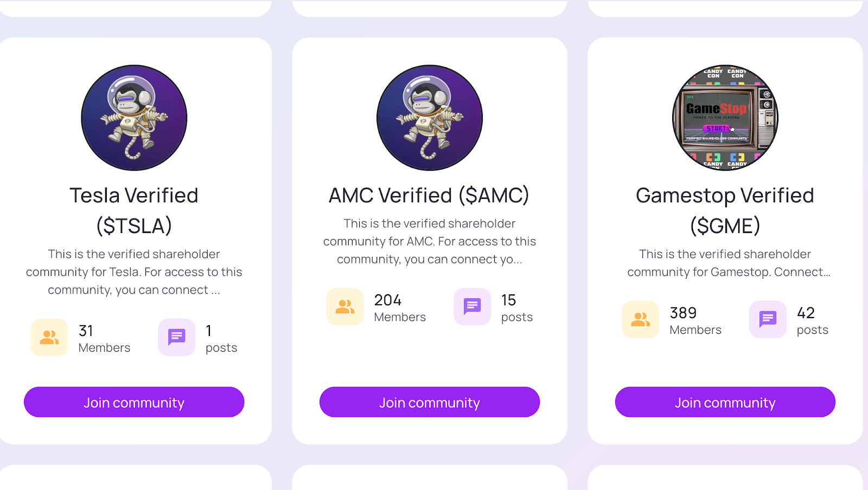Click the 389 Members count
Screen dimensions: 868x490
pos(695,321)
